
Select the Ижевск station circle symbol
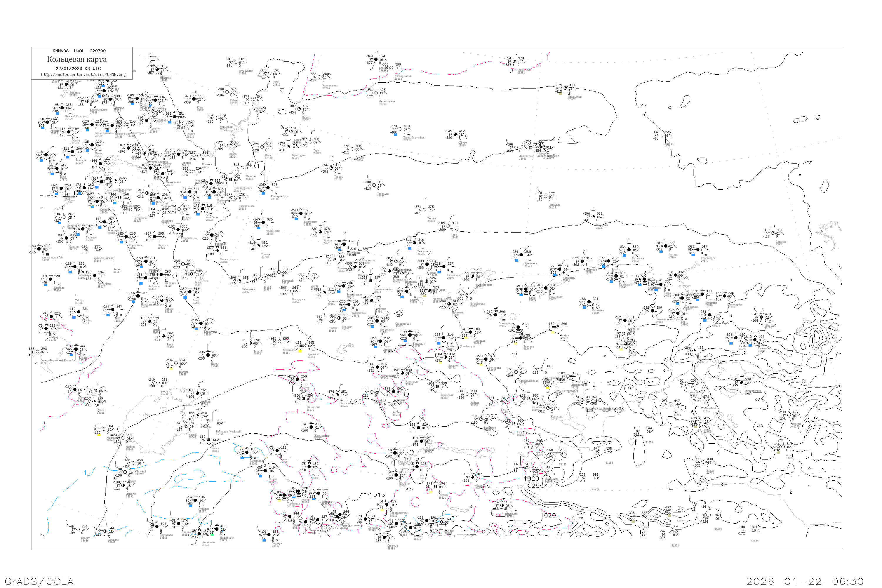click(179, 155)
